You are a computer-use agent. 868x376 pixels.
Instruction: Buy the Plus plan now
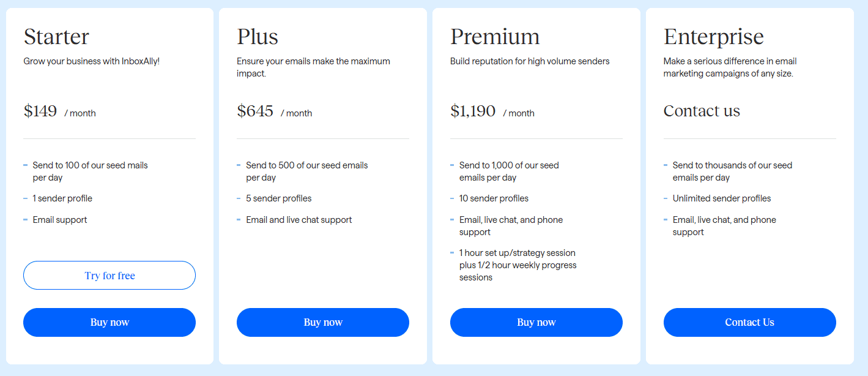[323, 322]
